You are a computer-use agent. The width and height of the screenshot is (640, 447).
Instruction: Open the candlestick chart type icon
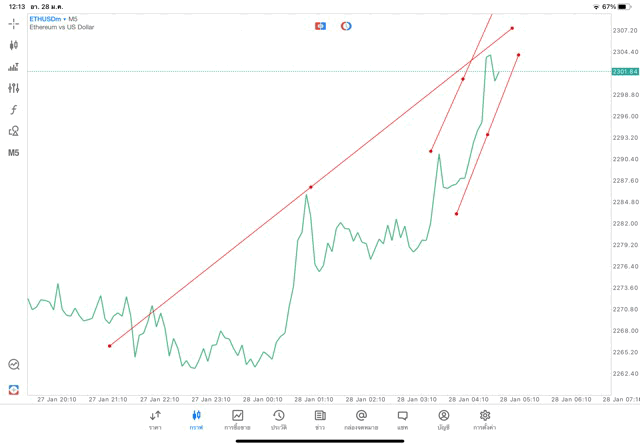pos(14,45)
